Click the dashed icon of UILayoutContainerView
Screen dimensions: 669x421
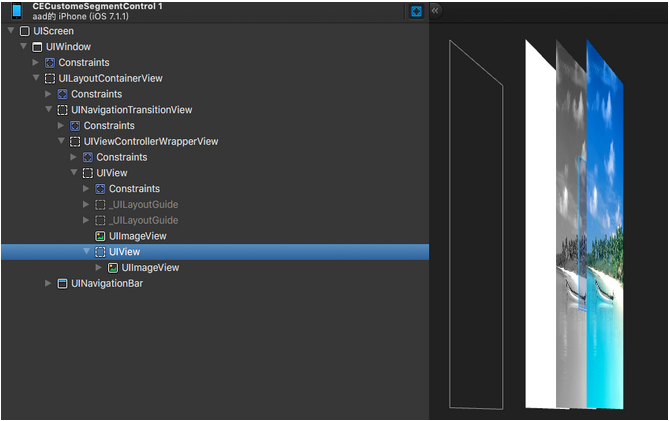click(x=50, y=78)
